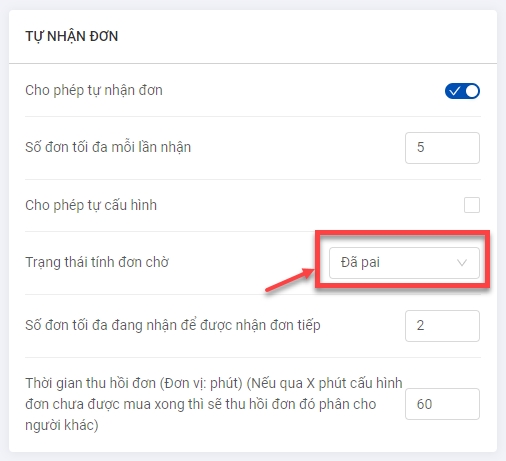This screenshot has height=461, width=506.
Task: Tick the Cho phép tự cấu hình checkbox
Action: 472,205
